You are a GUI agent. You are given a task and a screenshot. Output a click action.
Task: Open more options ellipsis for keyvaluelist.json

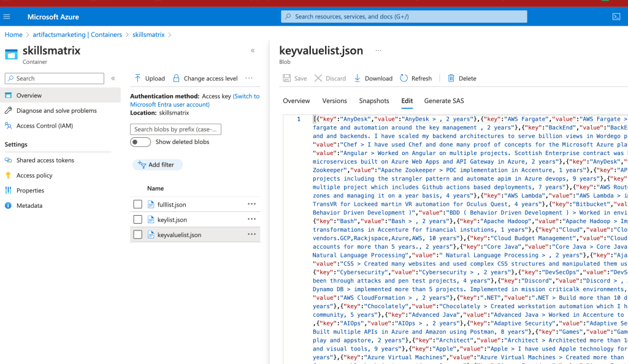pyautogui.click(x=251, y=235)
